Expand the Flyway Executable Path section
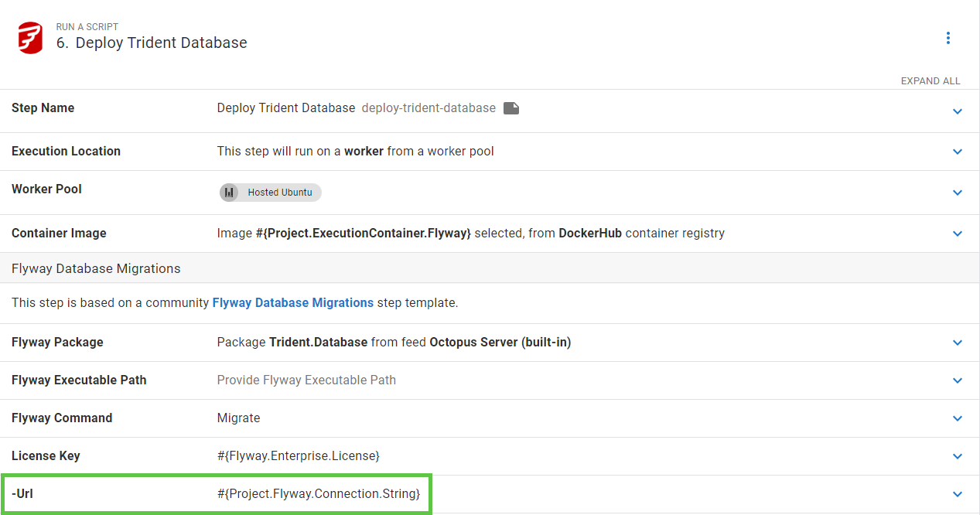 (x=958, y=380)
